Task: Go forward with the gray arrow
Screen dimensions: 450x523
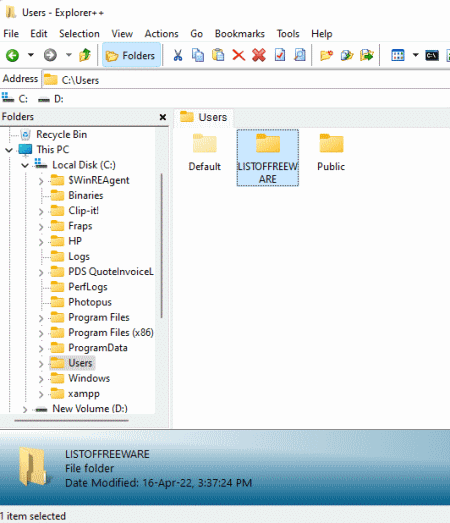Action: pyautogui.click(x=50, y=55)
